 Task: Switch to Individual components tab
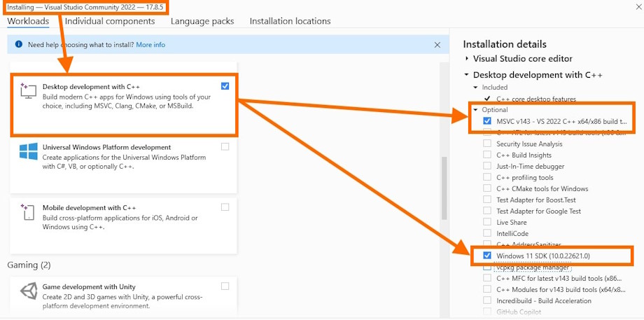click(x=110, y=21)
